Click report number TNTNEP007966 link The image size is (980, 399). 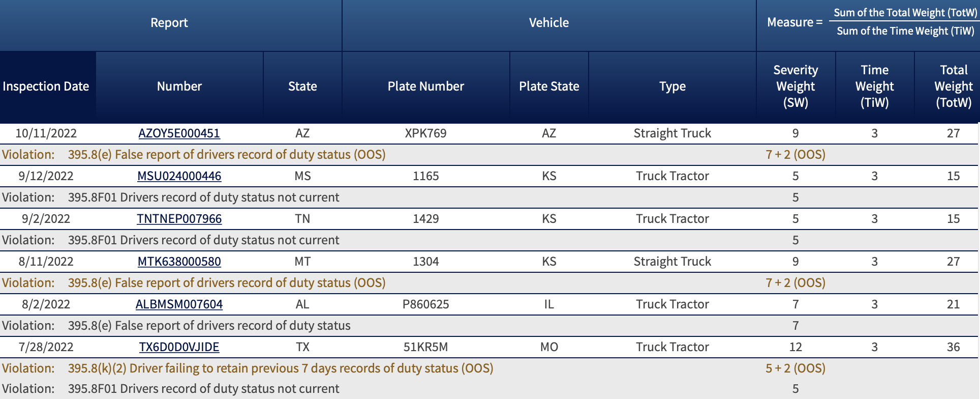[x=179, y=219]
